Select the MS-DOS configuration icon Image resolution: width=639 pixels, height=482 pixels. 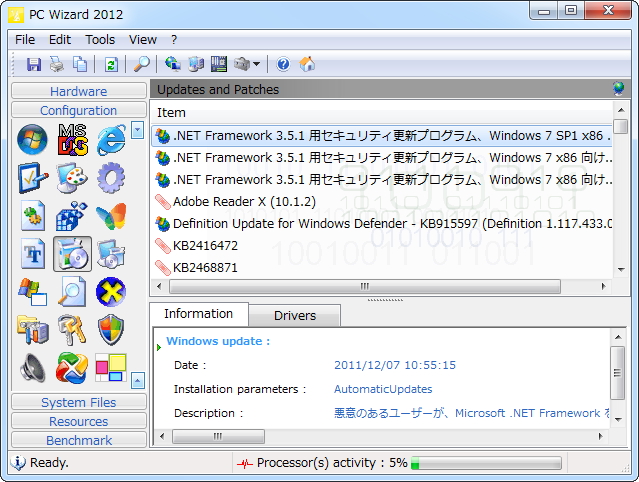point(72,140)
